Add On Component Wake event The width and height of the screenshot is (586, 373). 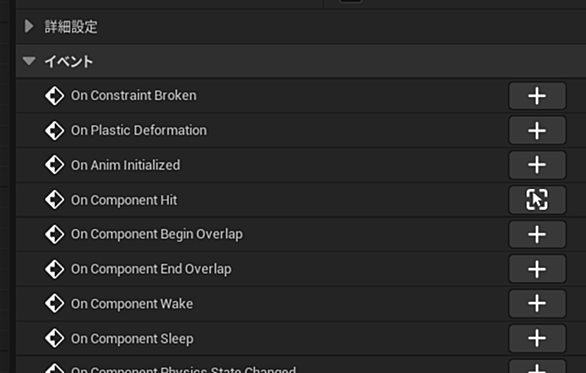tap(537, 303)
